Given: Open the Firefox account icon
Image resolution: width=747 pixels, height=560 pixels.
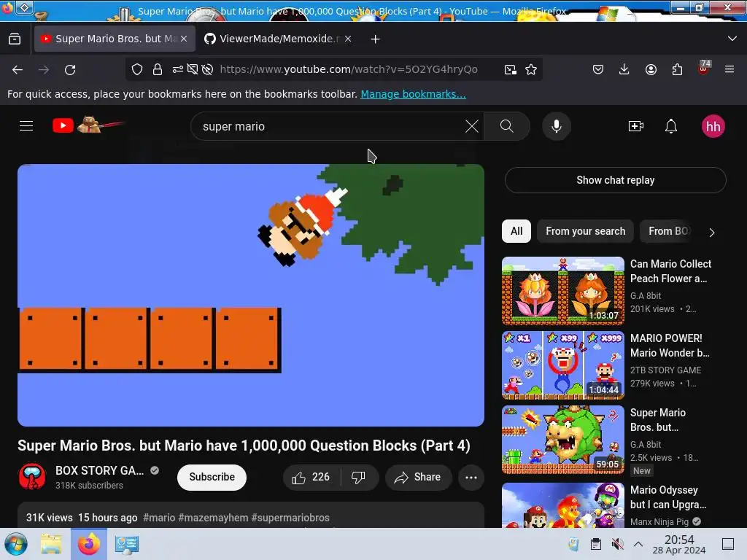Looking at the screenshot, I should (651, 70).
